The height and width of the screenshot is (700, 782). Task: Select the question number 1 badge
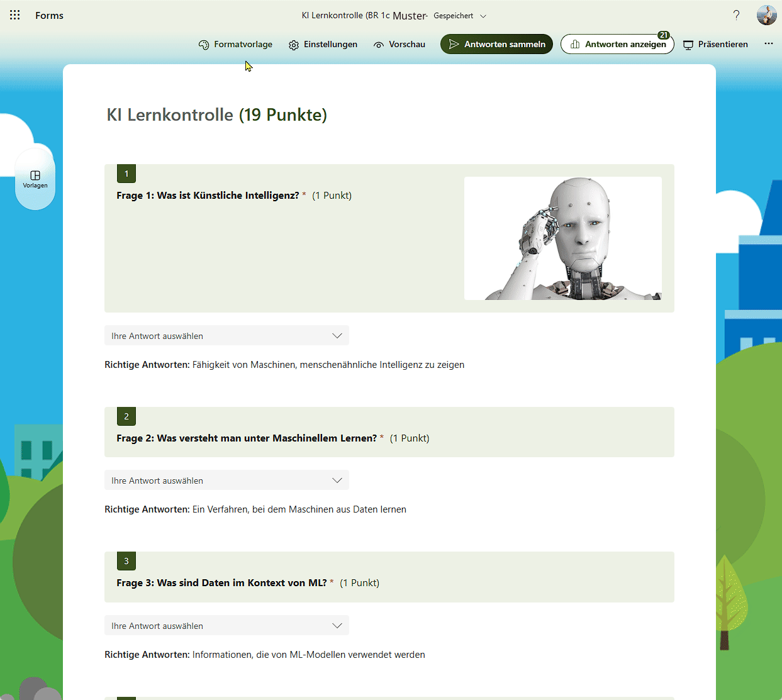coord(126,174)
